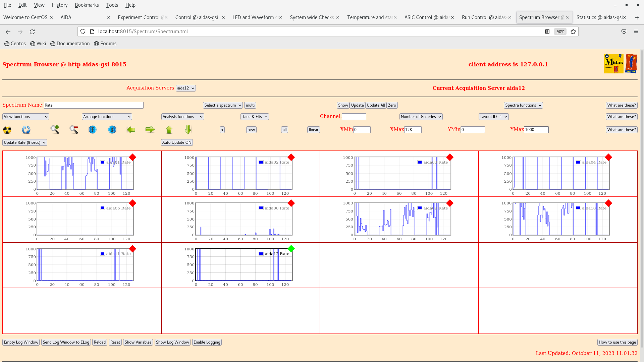Click the green right arrow icon

pos(150,130)
